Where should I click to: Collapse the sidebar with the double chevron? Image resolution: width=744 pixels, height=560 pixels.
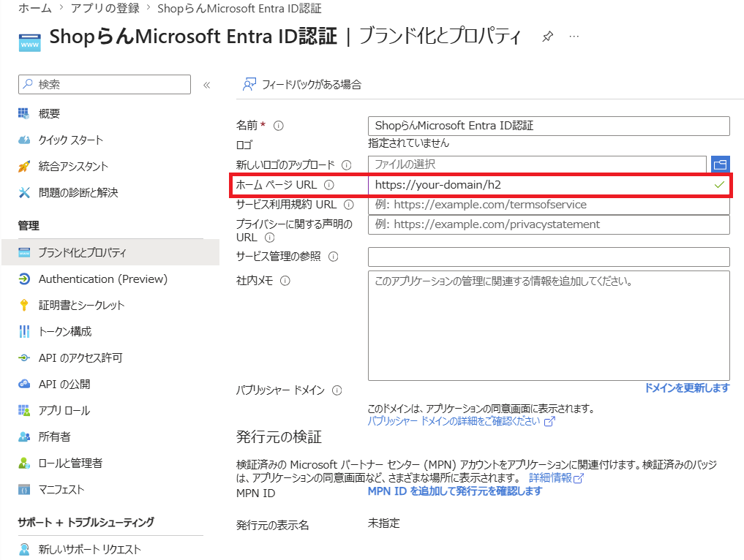pos(207,86)
